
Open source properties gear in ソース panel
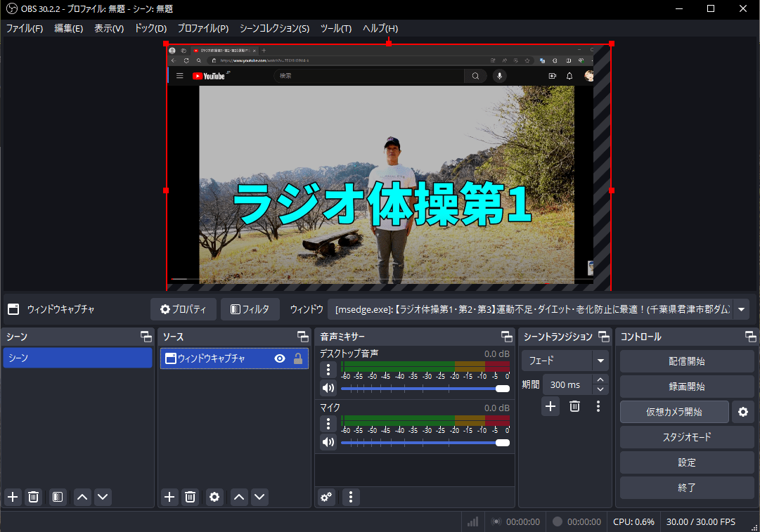[x=214, y=497]
